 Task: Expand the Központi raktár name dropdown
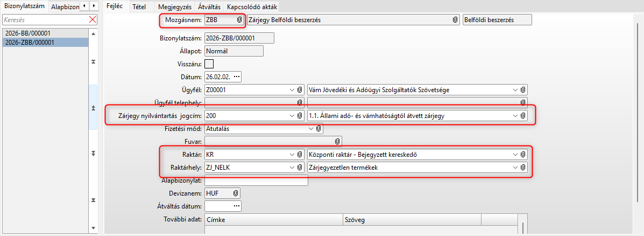[515, 155]
